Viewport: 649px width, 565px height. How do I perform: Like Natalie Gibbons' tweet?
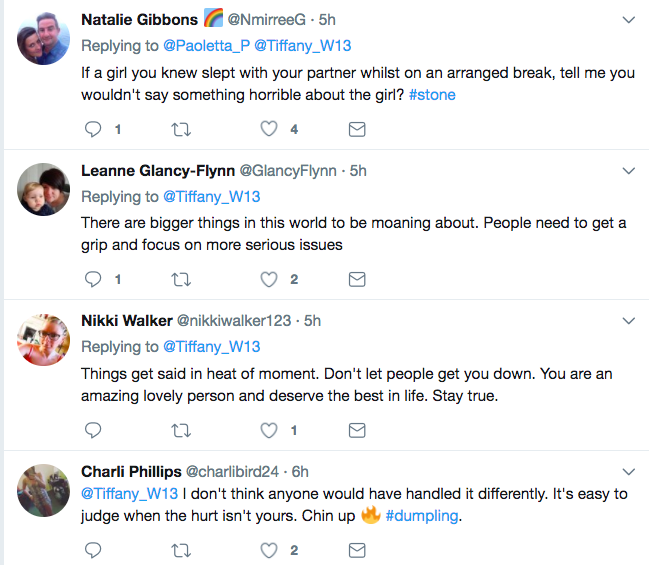[268, 129]
